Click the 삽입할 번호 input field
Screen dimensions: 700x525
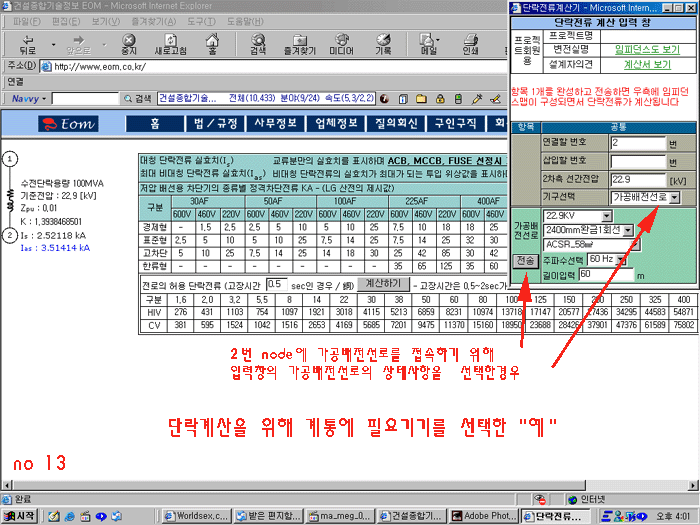[x=637, y=162]
